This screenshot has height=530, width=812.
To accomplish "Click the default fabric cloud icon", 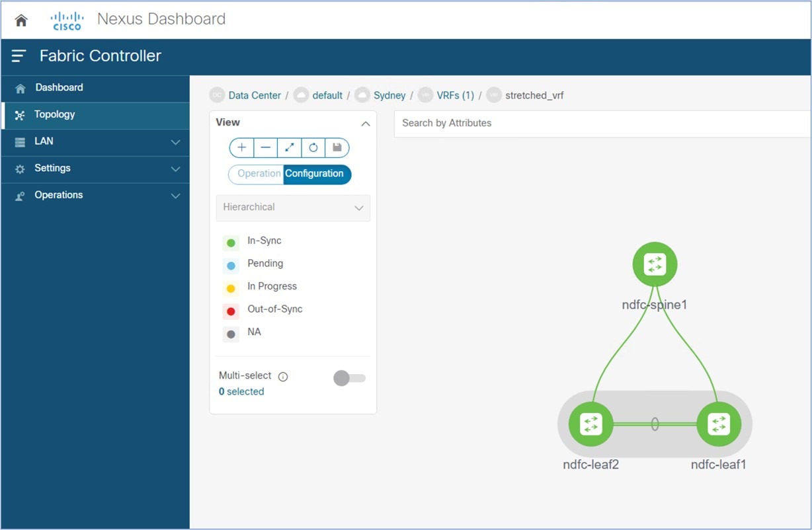I will coord(301,95).
